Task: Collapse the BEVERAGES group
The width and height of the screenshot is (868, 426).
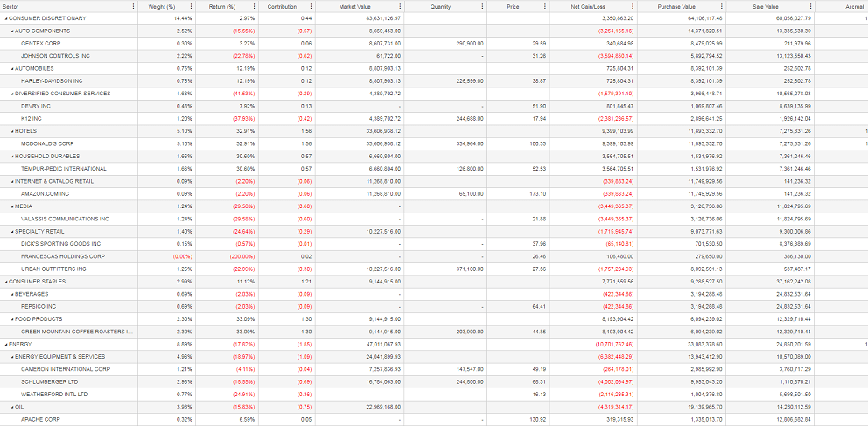Action: click(x=12, y=294)
